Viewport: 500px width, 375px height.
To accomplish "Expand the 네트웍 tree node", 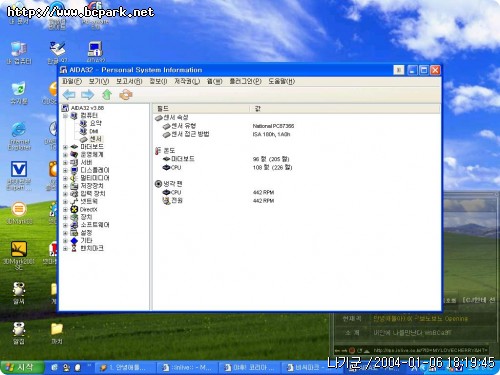I will pyautogui.click(x=65, y=202).
